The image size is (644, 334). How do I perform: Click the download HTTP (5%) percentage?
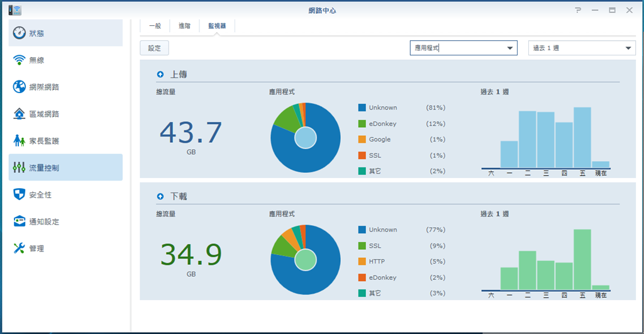(438, 261)
